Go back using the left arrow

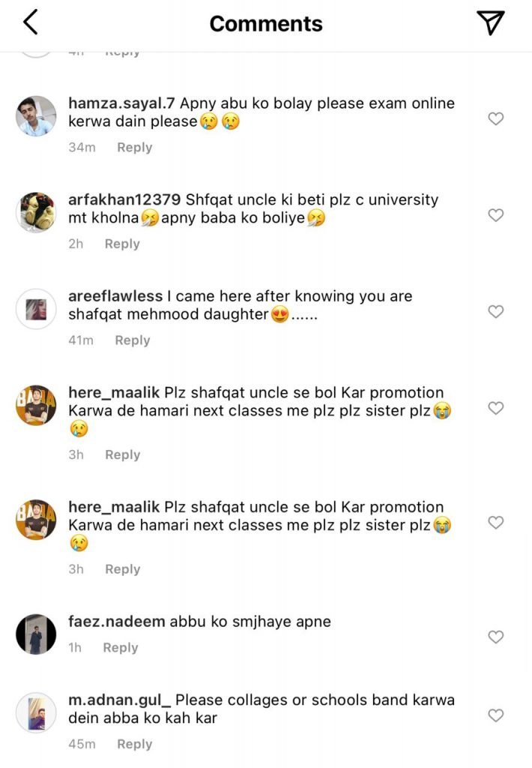click(x=30, y=22)
